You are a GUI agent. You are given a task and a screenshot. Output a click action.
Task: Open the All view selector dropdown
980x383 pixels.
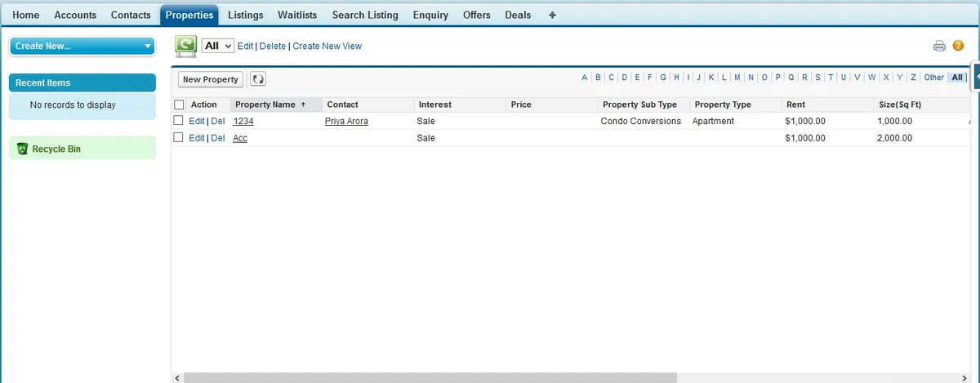tap(218, 47)
